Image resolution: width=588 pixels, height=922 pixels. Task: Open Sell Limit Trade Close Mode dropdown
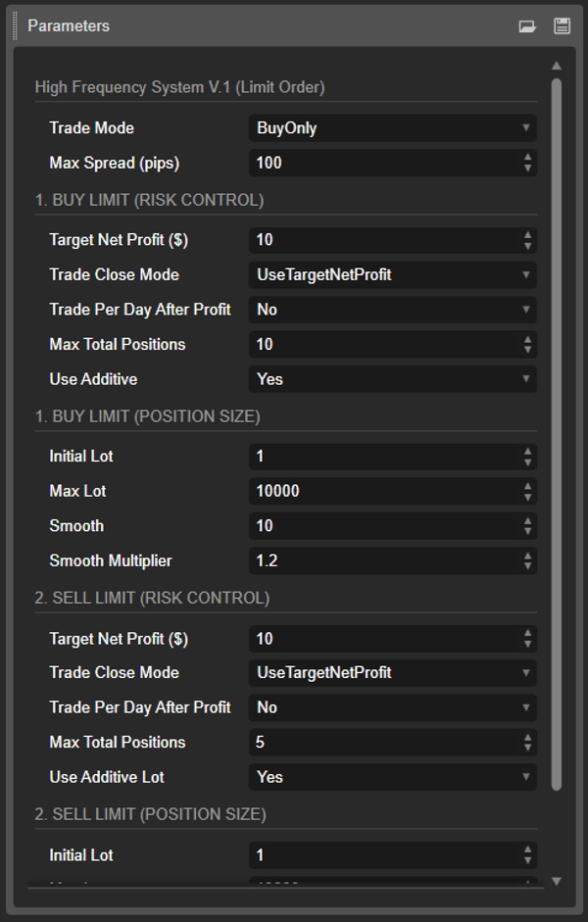(392, 673)
